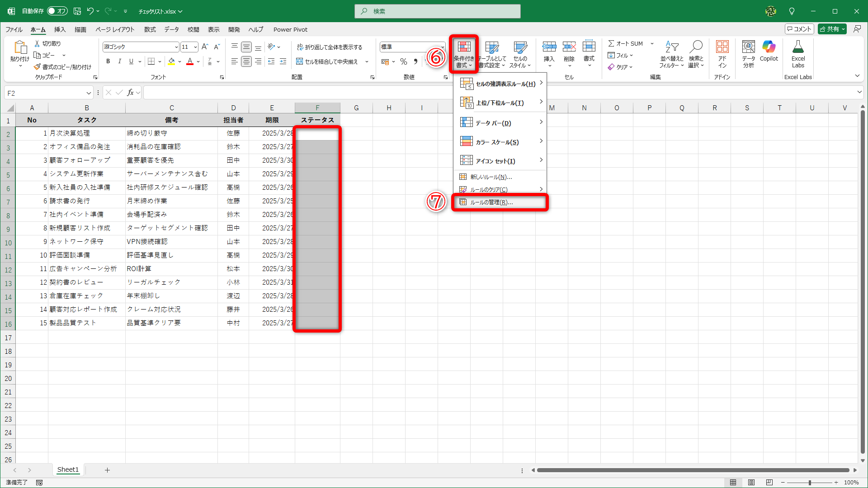Click the zoom slider in status bar
The image size is (868, 488).
pos(809,483)
